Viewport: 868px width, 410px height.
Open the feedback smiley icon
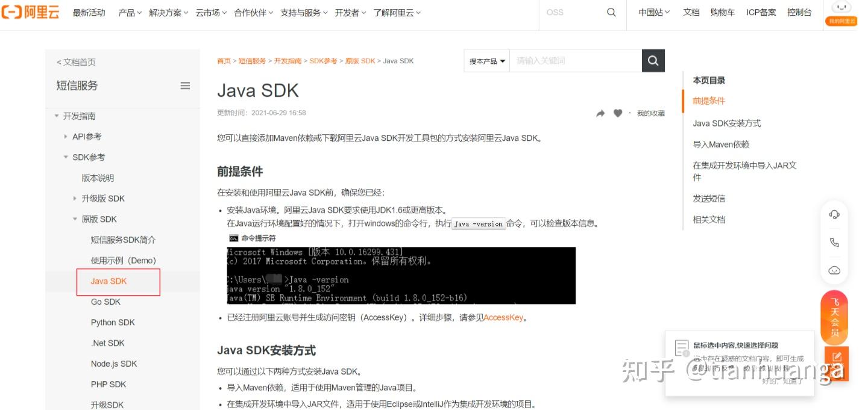click(x=834, y=270)
